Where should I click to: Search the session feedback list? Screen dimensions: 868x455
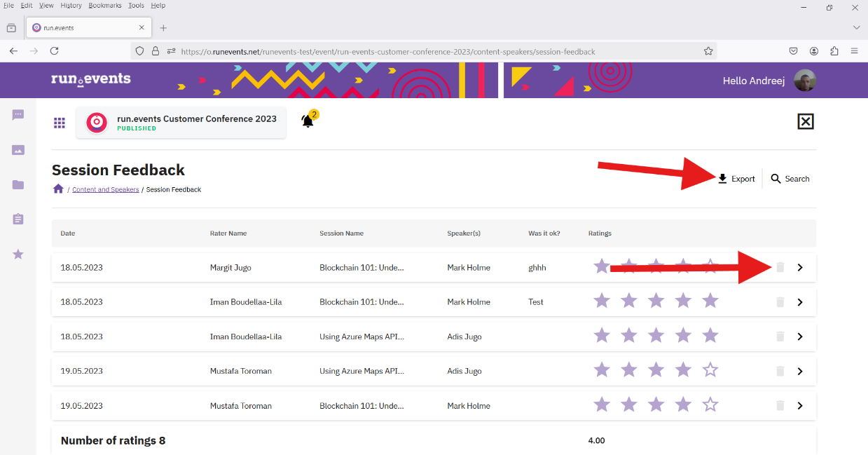pyautogui.click(x=790, y=179)
